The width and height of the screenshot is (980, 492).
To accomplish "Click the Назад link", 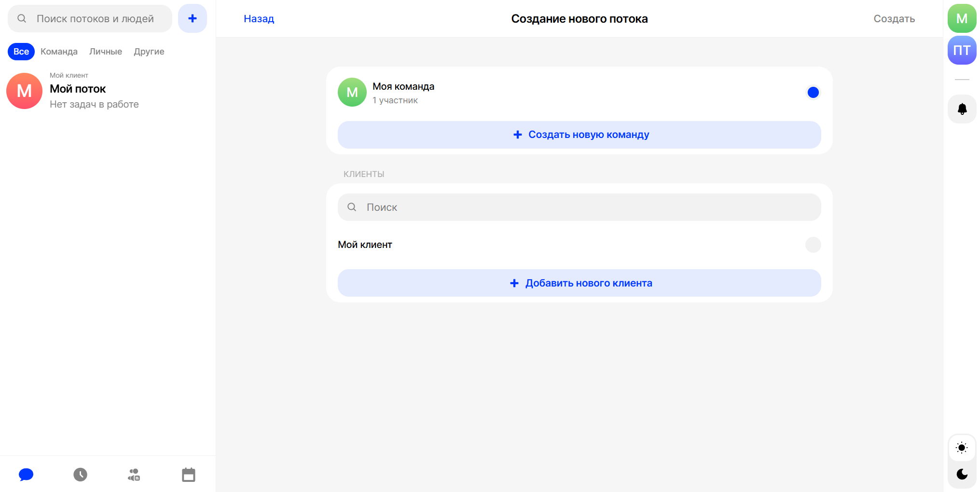I will pyautogui.click(x=259, y=19).
